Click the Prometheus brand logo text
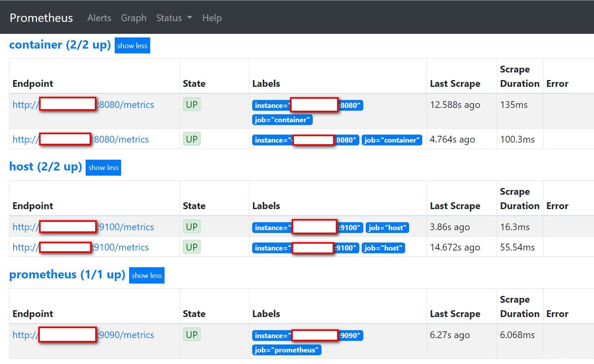 point(41,18)
